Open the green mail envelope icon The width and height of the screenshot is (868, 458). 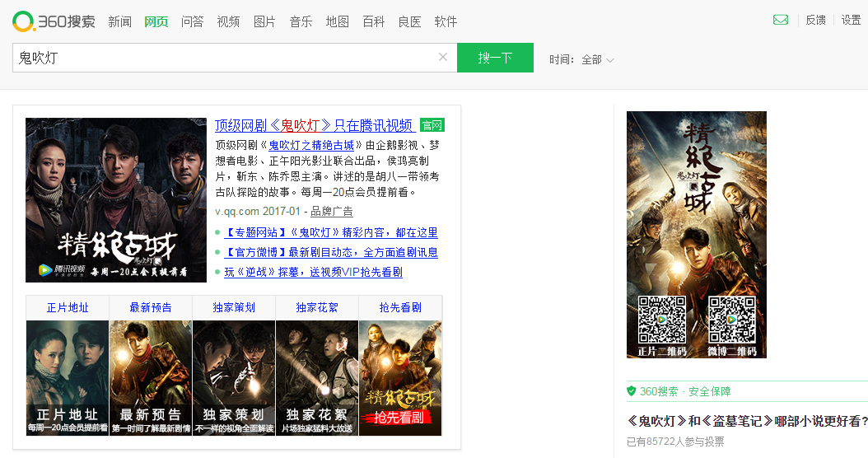781,21
